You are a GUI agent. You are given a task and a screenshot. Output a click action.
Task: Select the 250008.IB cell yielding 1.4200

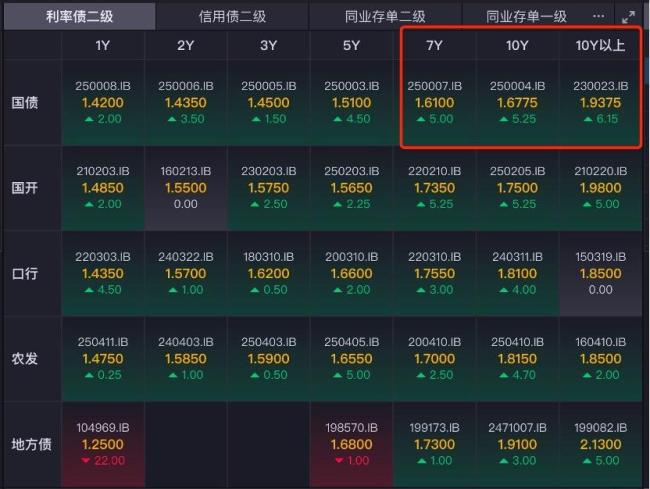(103, 102)
